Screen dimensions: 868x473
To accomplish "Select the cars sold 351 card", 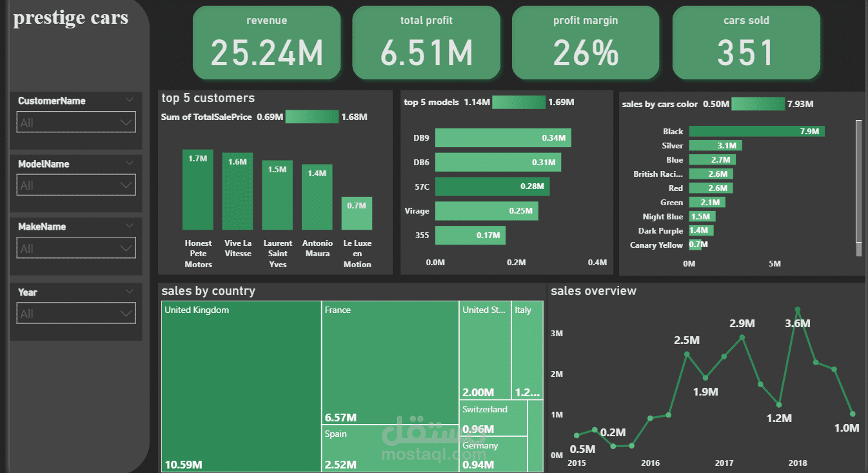I will pos(746,43).
